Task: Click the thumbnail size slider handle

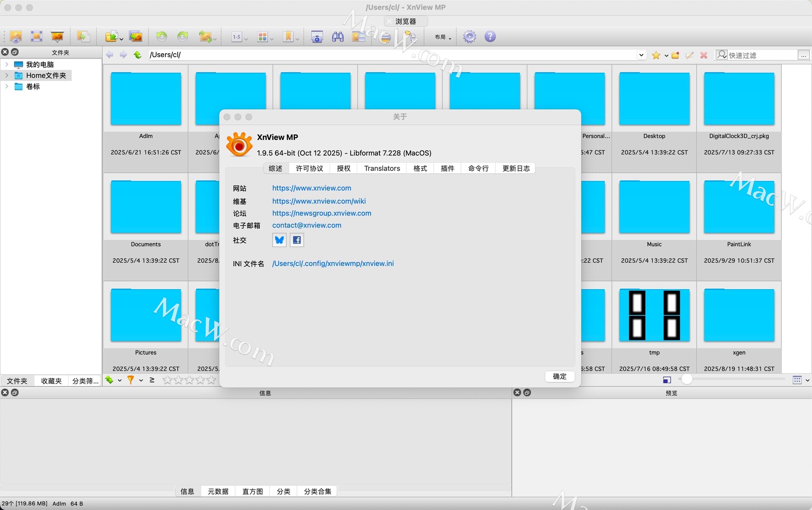Action: point(687,380)
